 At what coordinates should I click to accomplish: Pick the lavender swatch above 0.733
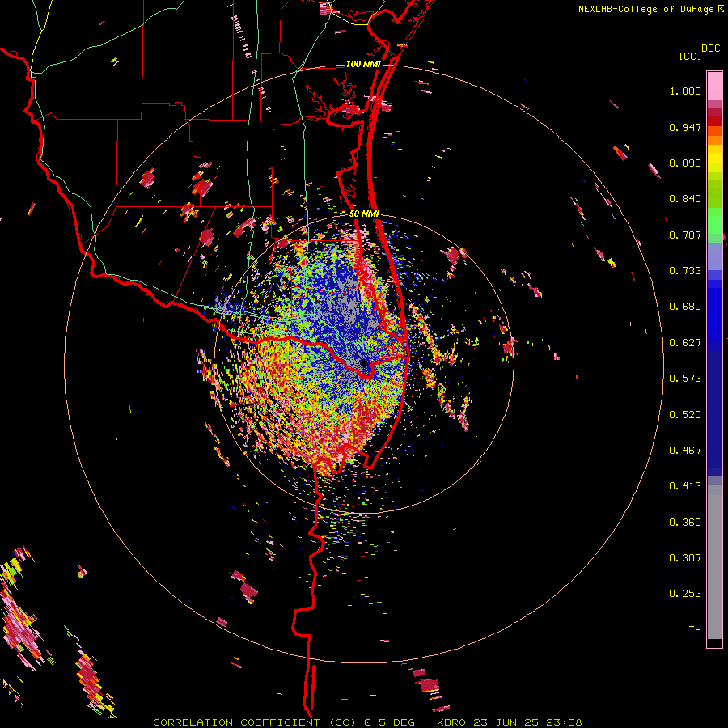point(714,256)
